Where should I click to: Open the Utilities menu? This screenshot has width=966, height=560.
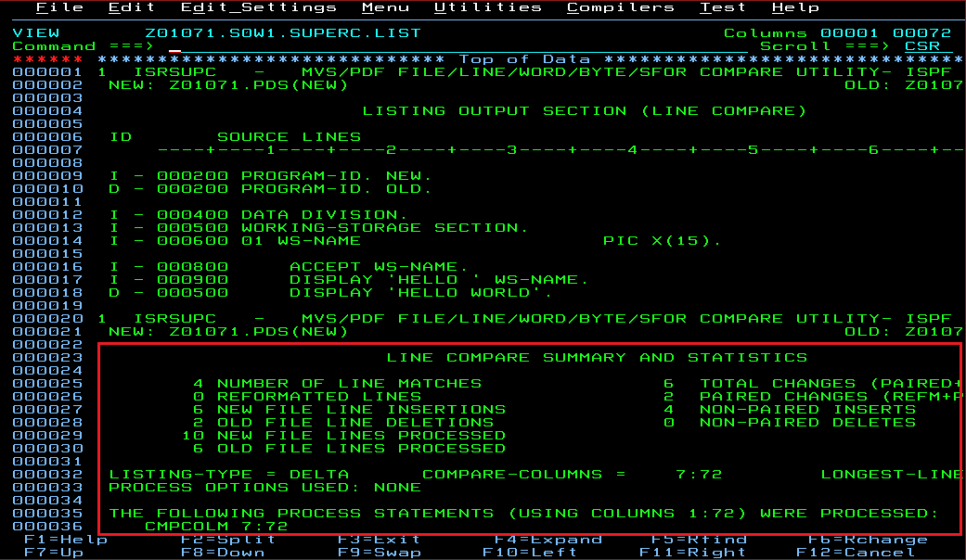[489, 7]
